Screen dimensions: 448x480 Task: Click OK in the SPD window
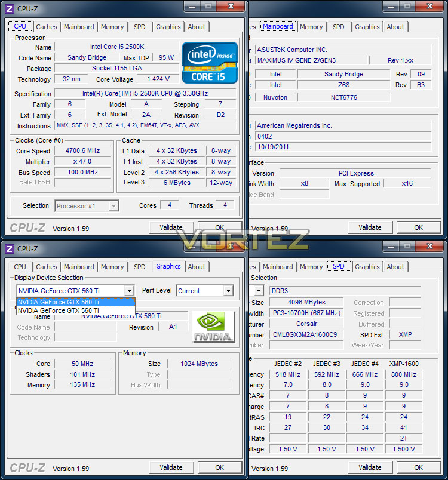pyautogui.click(x=419, y=467)
